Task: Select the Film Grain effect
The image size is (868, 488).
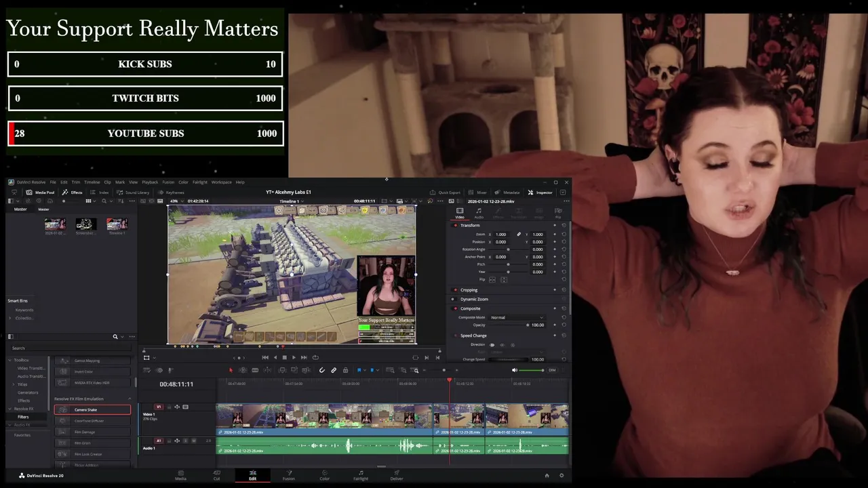Action: tap(92, 443)
